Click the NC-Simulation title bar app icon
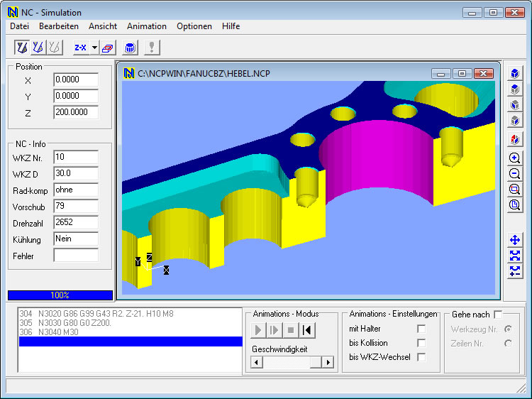532x399 pixels. [x=13, y=13]
